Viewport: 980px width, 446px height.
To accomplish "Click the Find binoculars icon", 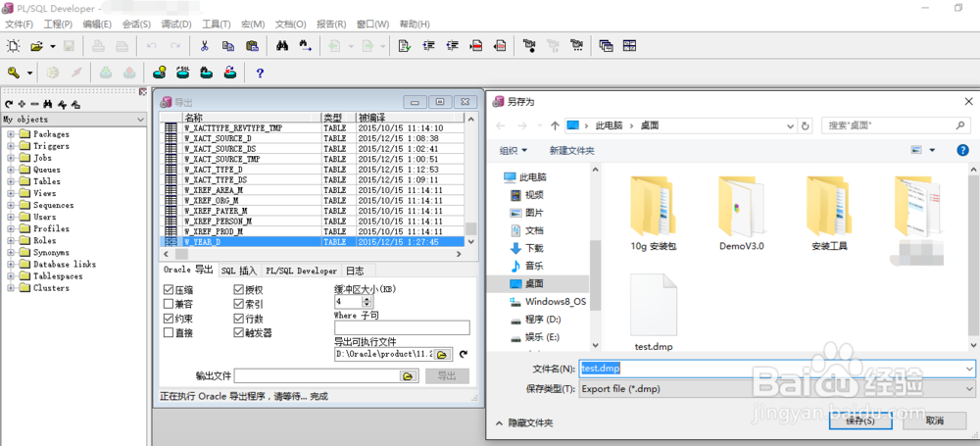I will tap(282, 46).
